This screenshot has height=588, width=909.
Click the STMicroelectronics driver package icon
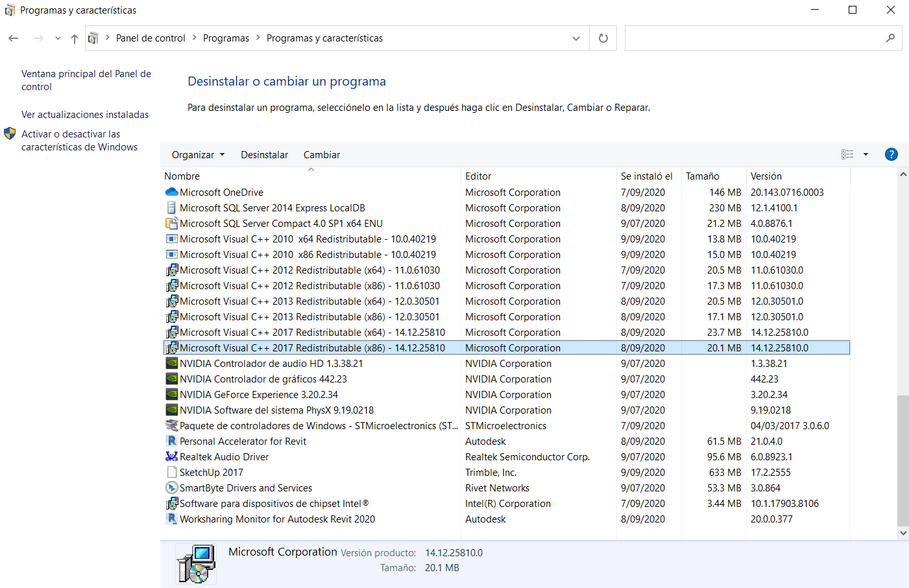(171, 426)
